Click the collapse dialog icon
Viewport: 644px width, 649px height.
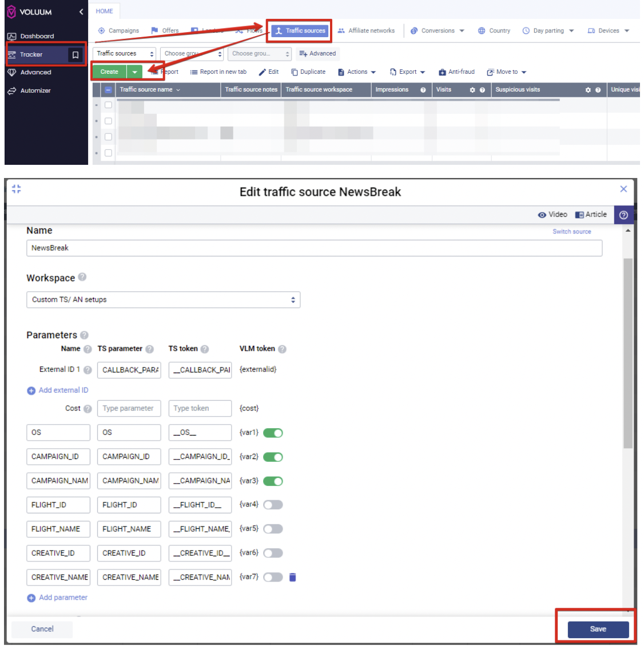(x=17, y=189)
